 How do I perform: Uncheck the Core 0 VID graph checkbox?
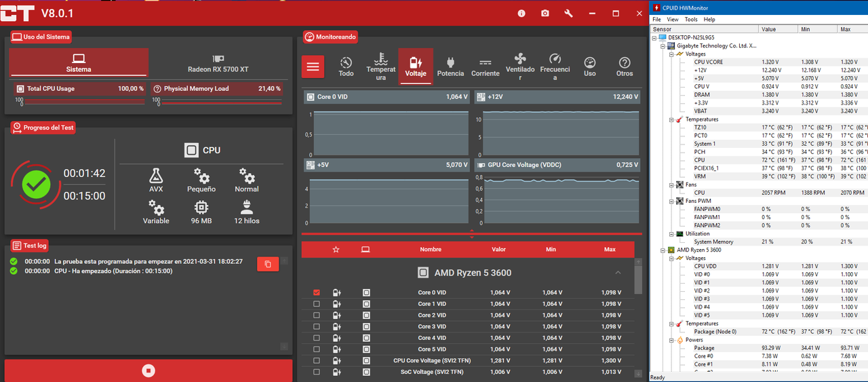click(x=317, y=292)
